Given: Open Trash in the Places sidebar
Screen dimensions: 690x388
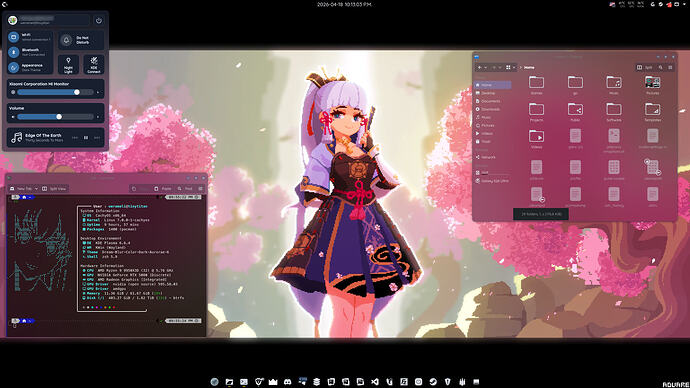Looking at the screenshot, I should point(493,141).
